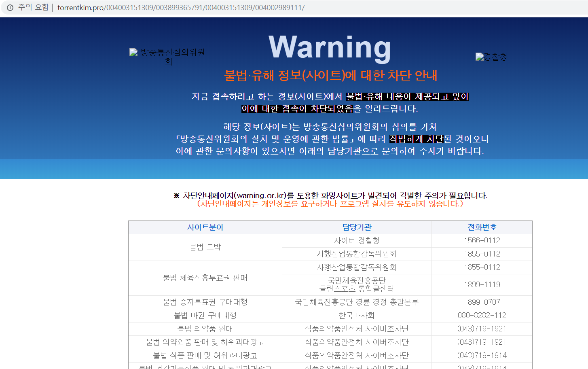Click the 불법 의약품 판매 cell
This screenshot has width=588, height=369.
(x=205, y=329)
